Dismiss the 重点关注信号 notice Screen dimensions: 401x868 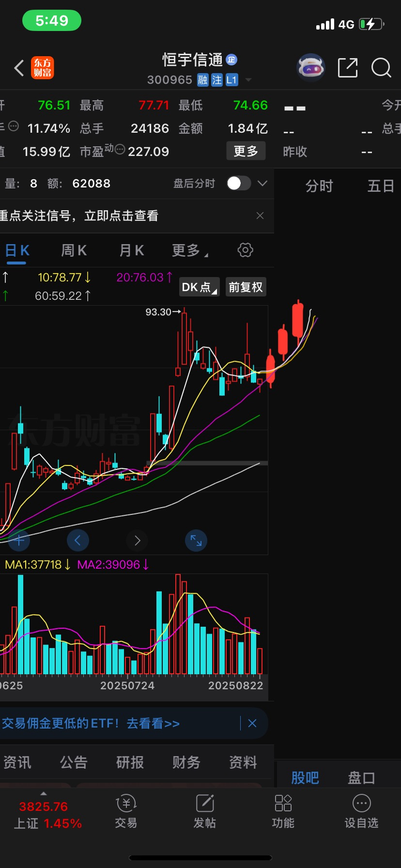point(260,216)
